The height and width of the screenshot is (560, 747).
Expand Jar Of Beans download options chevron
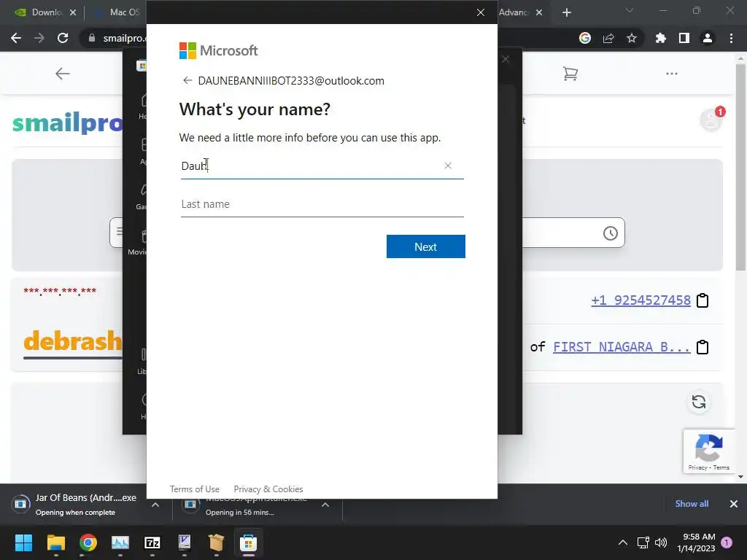tap(155, 505)
